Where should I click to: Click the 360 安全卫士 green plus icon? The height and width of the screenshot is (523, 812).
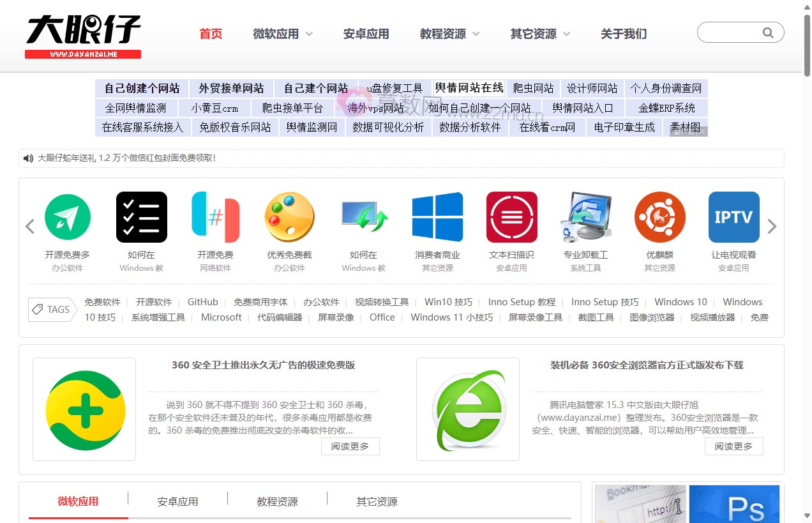[x=84, y=409]
